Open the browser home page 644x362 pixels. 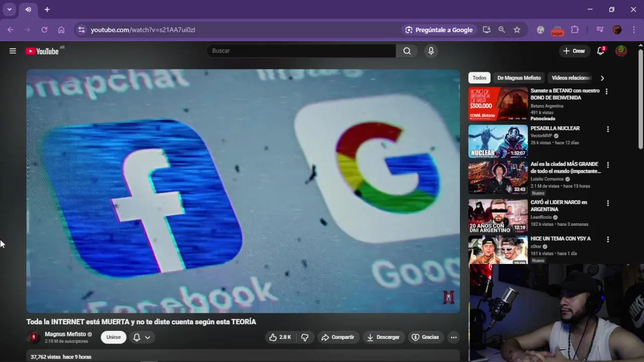pos(61,30)
